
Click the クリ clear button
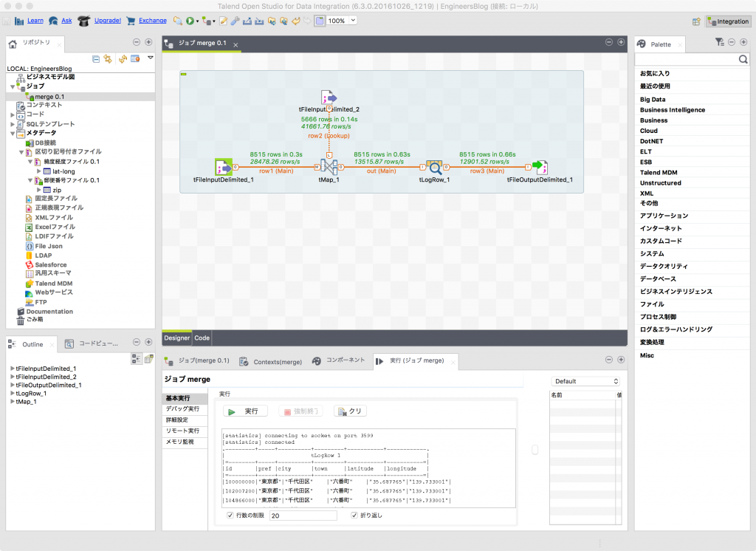(350, 411)
